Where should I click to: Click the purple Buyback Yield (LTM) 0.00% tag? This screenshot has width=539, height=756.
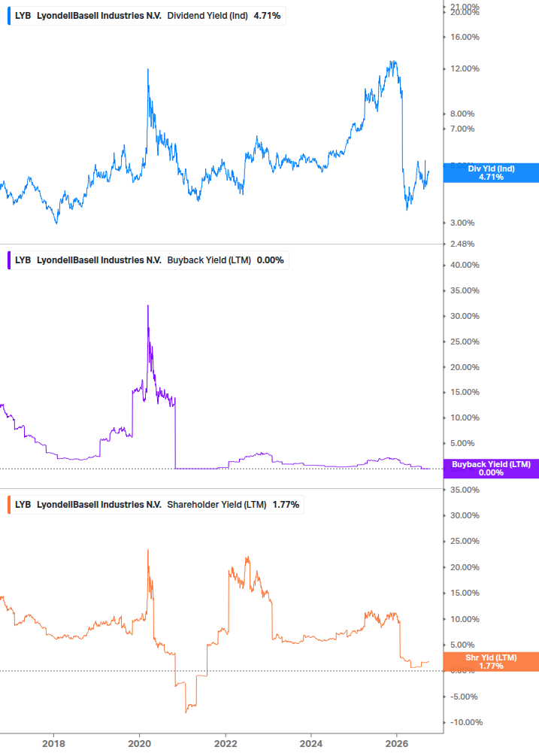point(491,469)
